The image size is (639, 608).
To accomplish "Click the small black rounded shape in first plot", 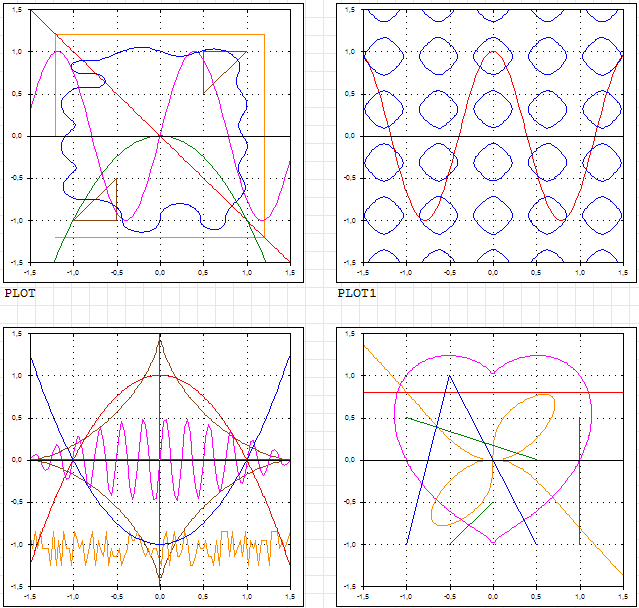I will point(90,79).
